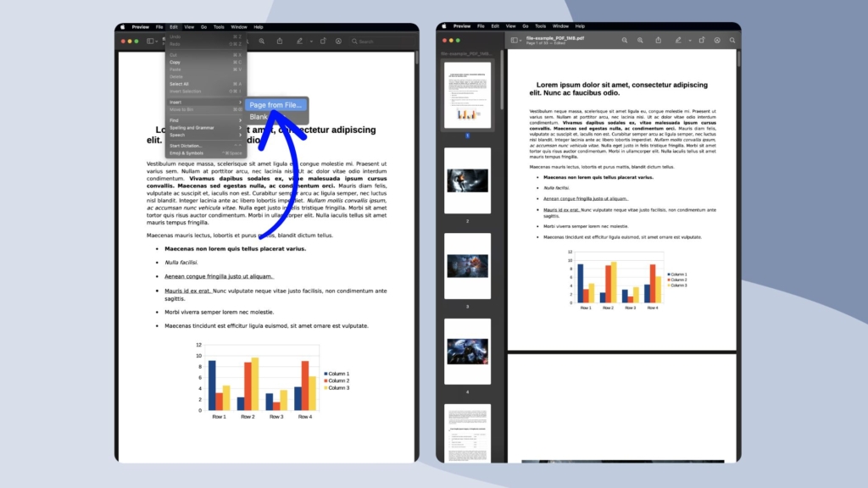Open Edit menu in left window menu bar

173,26
